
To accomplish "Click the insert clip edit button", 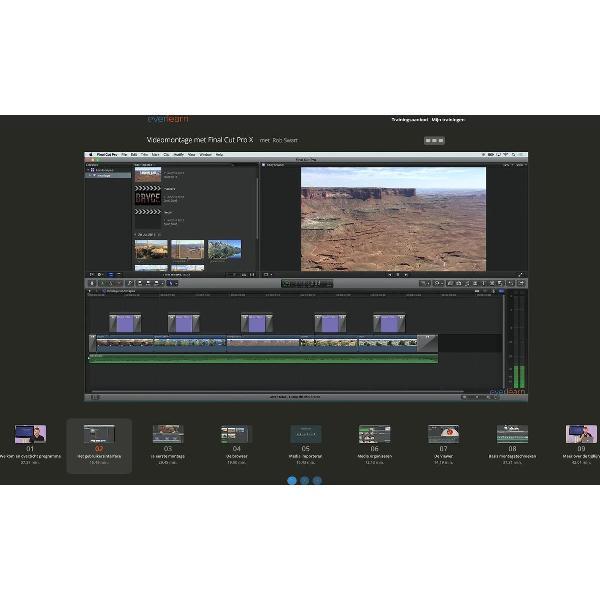I will pyautogui.click(x=148, y=283).
